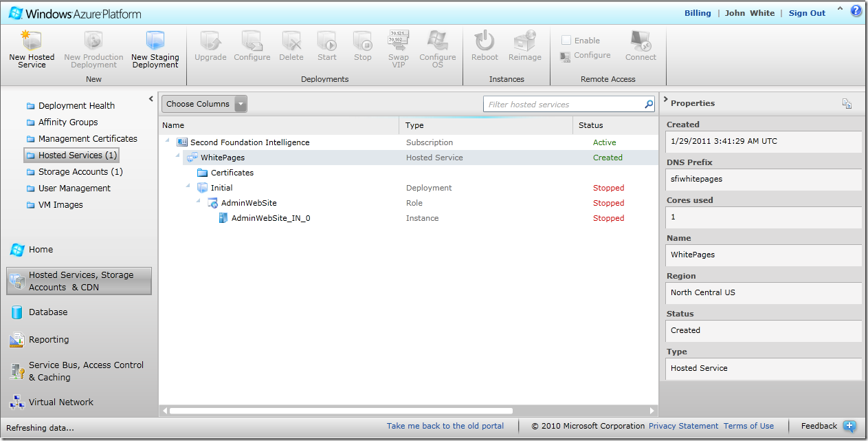Click the copy properties icon
This screenshot has height=441, width=868.
pos(847,103)
